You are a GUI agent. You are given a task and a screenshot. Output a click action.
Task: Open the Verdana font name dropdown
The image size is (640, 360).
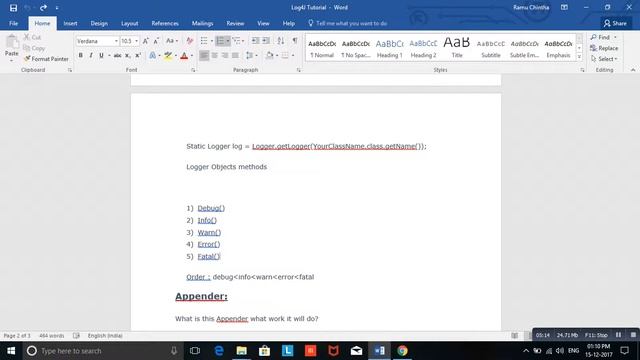(116, 41)
